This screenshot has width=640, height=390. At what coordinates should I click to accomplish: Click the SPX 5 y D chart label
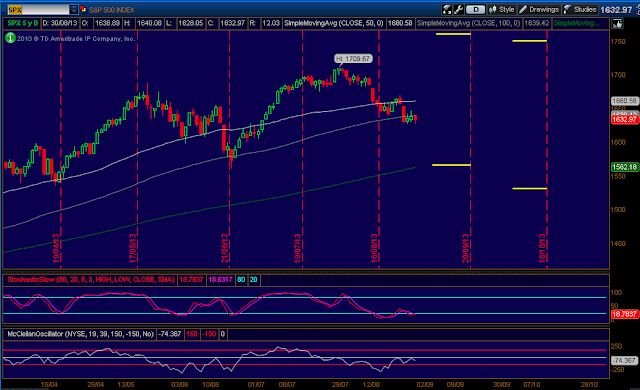click(22, 23)
